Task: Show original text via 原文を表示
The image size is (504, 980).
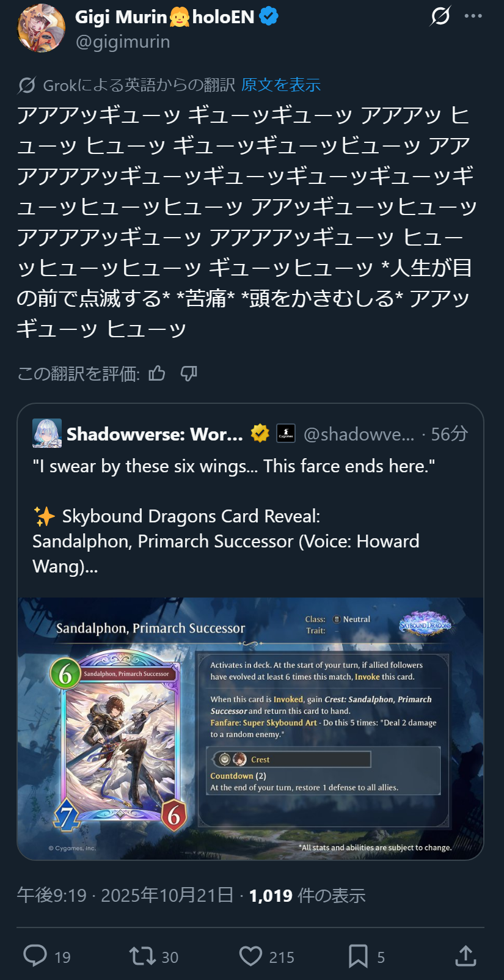Action: pos(281,85)
